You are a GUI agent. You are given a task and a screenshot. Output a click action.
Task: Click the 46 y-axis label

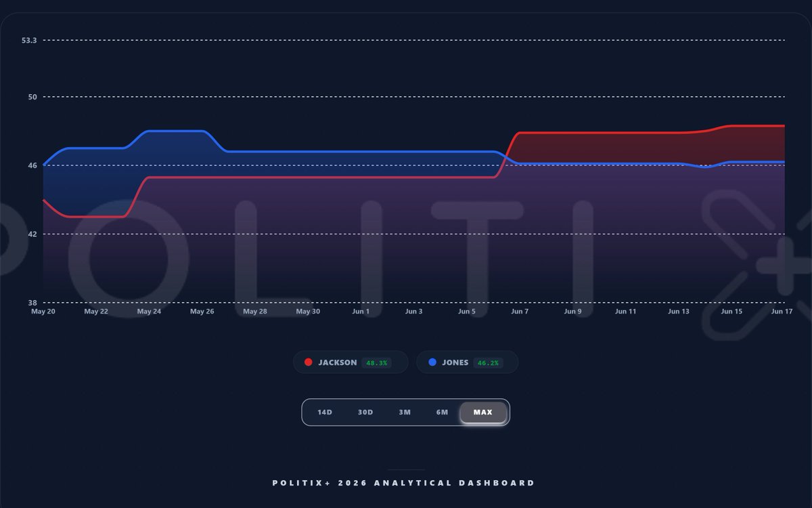32,165
